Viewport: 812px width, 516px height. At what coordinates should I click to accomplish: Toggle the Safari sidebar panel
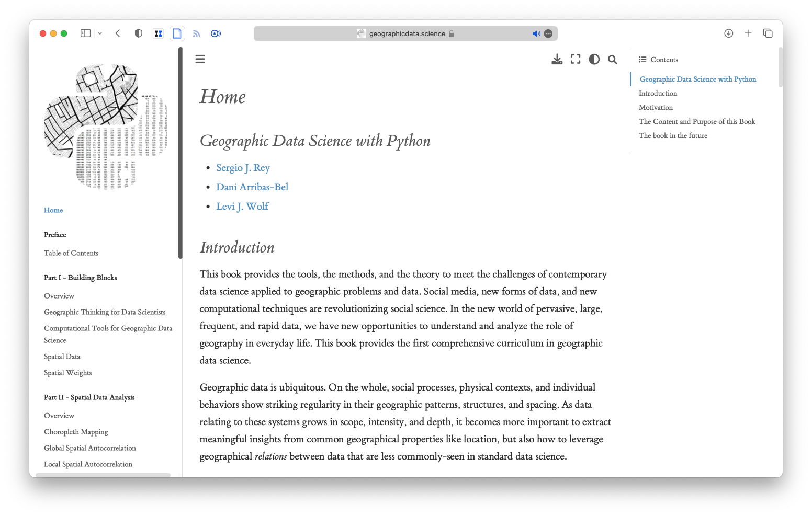(85, 33)
